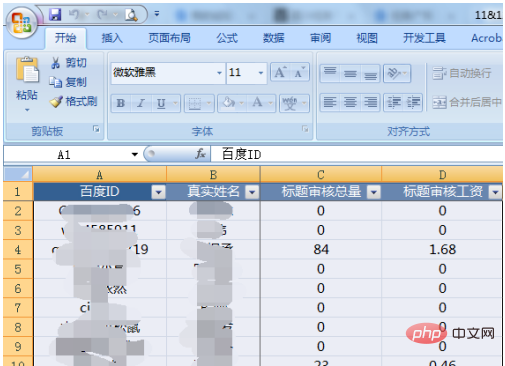
Task: Open the fill color dropdown arrow
Action: coord(241,103)
